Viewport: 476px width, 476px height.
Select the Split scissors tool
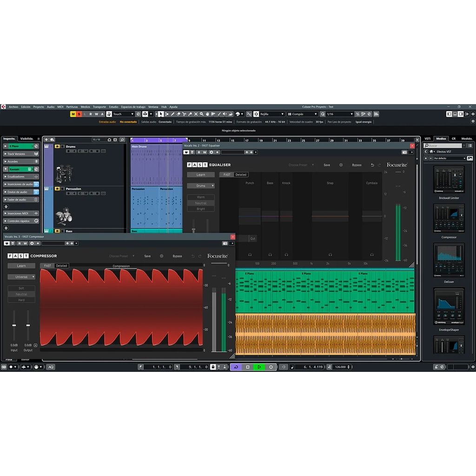tap(184, 114)
